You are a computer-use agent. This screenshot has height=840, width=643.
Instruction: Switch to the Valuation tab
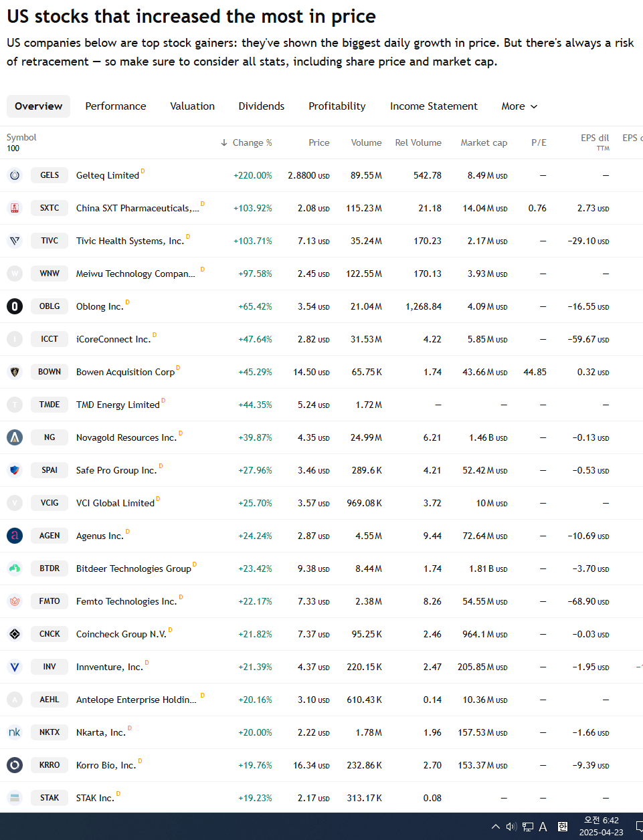(193, 106)
